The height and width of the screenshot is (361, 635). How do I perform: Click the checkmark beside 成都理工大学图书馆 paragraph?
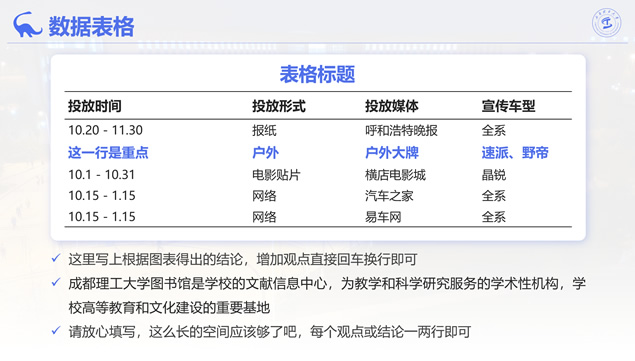point(56,282)
